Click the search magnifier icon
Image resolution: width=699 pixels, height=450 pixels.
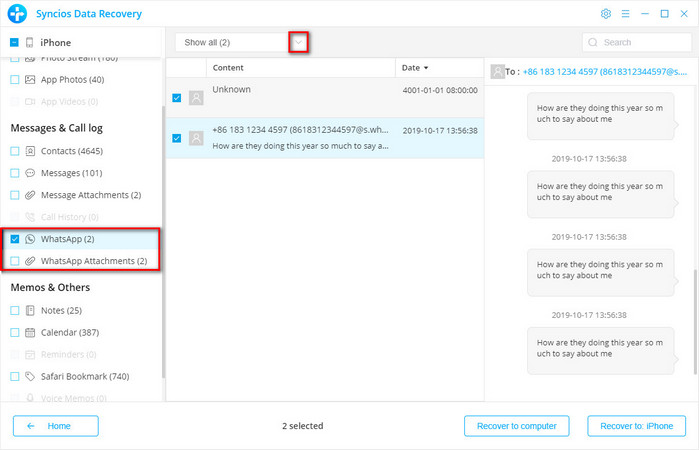pos(592,42)
